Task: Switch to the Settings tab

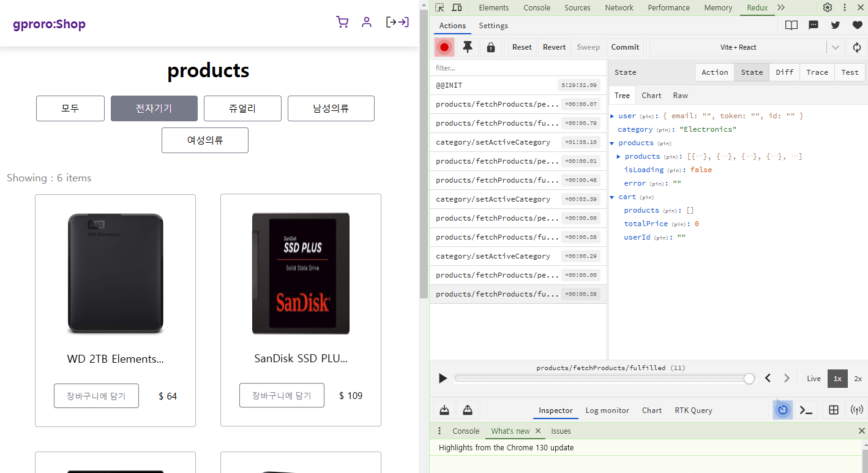Action: pyautogui.click(x=493, y=25)
